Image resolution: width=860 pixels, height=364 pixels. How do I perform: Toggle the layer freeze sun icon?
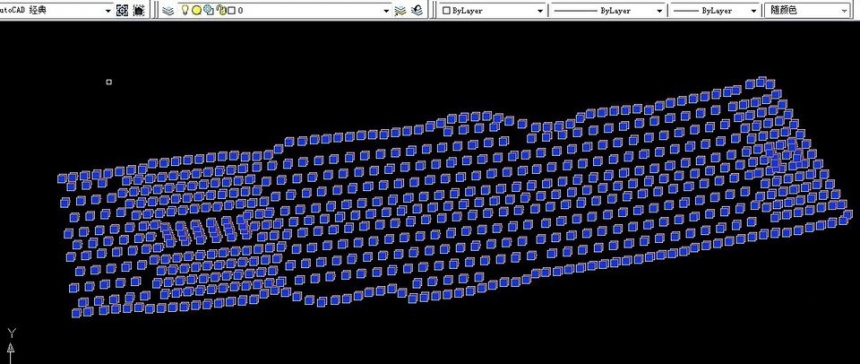click(196, 10)
